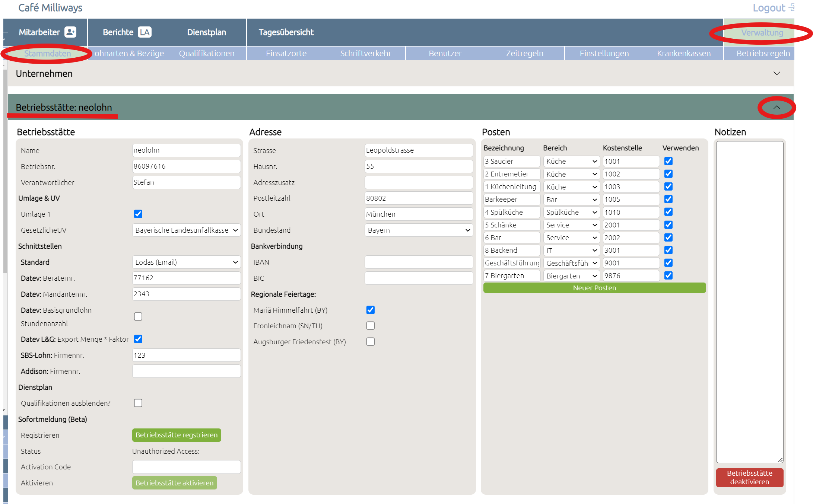
Task: Toggle Datev L&G Export Menge * Faktor checkbox
Action: [138, 339]
